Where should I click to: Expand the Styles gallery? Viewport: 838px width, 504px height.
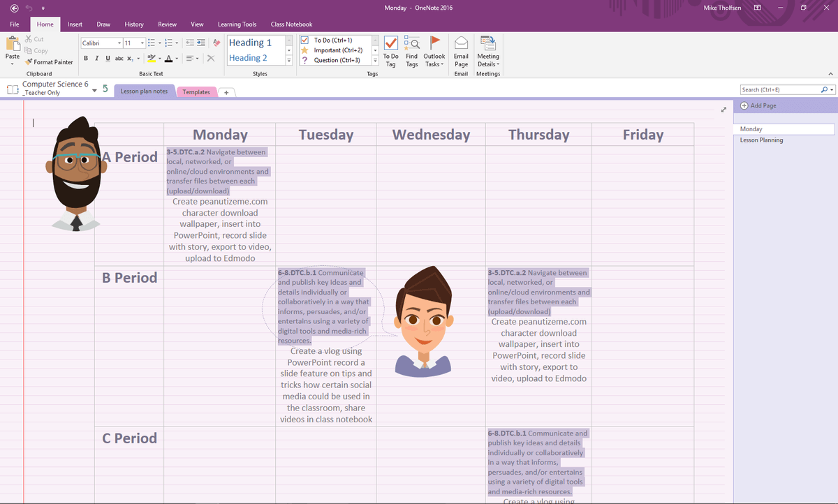tap(289, 61)
